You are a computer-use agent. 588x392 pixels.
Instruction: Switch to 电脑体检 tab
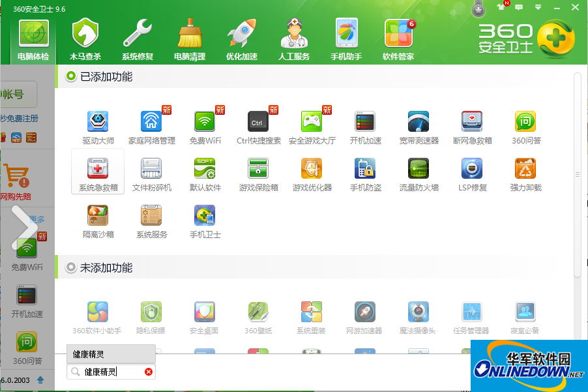(x=33, y=40)
